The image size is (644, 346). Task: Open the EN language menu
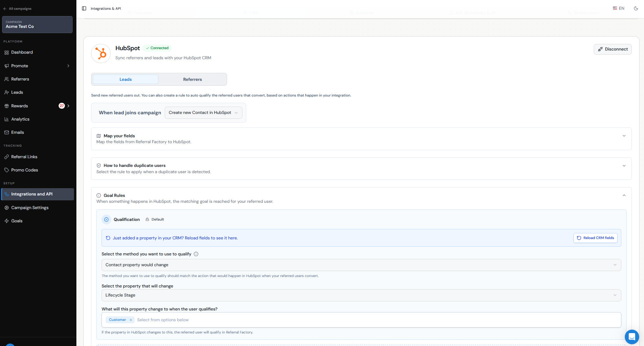point(619,8)
